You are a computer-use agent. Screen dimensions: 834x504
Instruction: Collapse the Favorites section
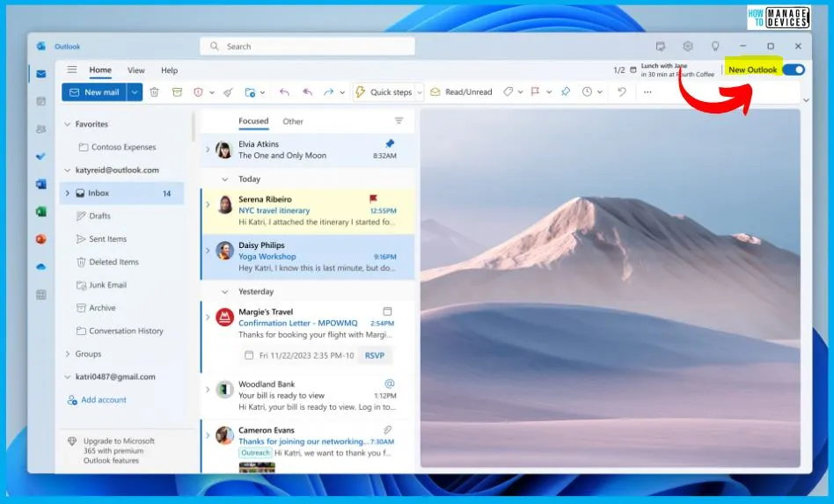[68, 124]
